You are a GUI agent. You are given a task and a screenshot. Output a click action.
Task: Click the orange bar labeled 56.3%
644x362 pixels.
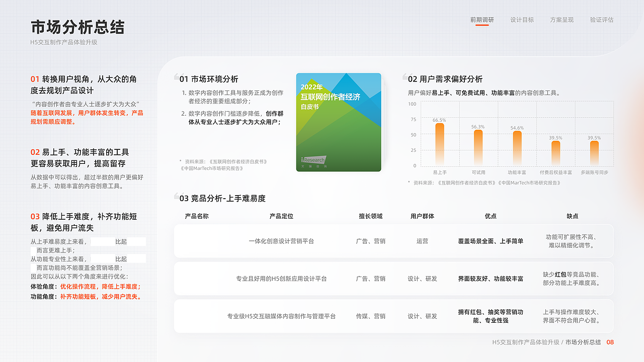point(478,148)
